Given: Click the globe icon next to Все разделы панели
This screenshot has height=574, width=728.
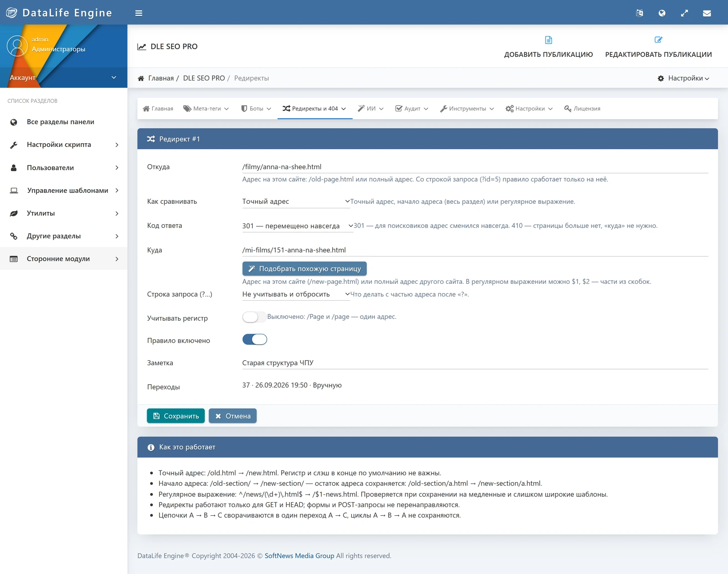Looking at the screenshot, I should click(x=14, y=122).
